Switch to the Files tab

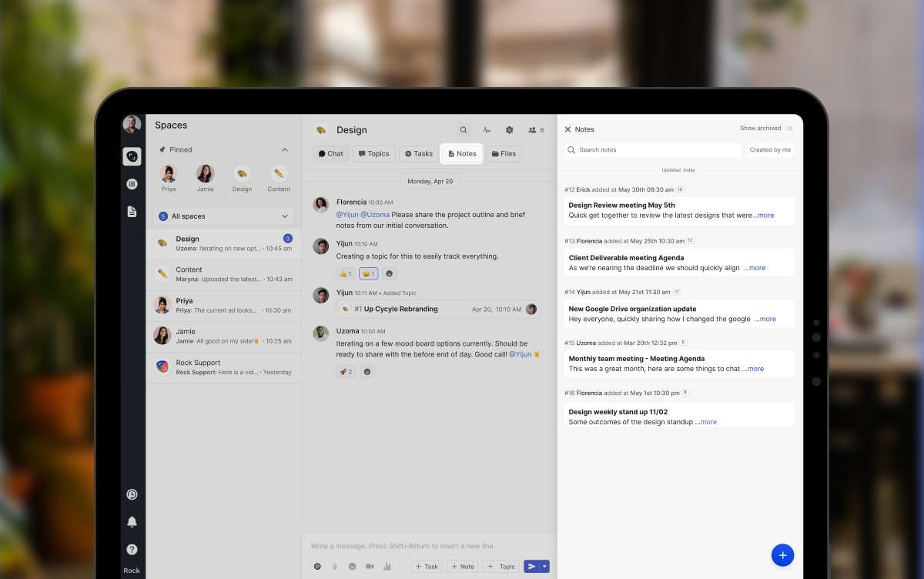[x=504, y=153]
